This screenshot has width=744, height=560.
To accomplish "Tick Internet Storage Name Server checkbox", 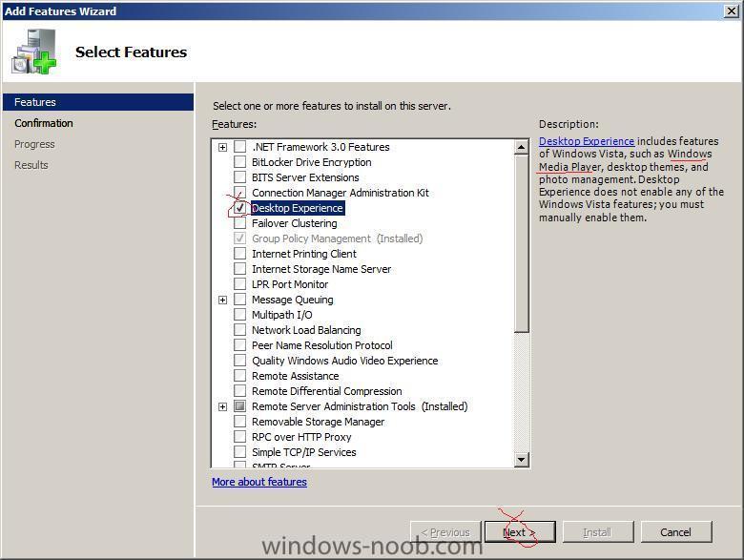I will coord(240,269).
